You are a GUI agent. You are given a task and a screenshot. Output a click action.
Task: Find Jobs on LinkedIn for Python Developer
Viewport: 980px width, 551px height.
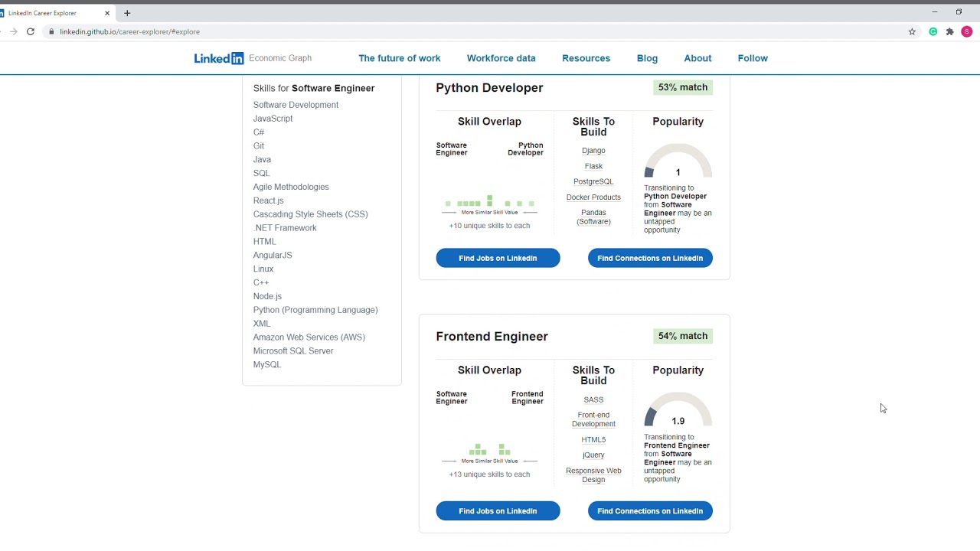498,258
